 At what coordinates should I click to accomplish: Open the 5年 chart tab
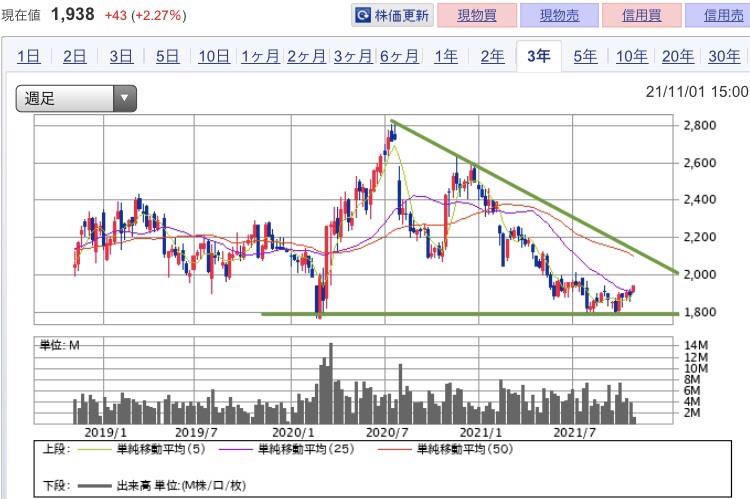[585, 56]
